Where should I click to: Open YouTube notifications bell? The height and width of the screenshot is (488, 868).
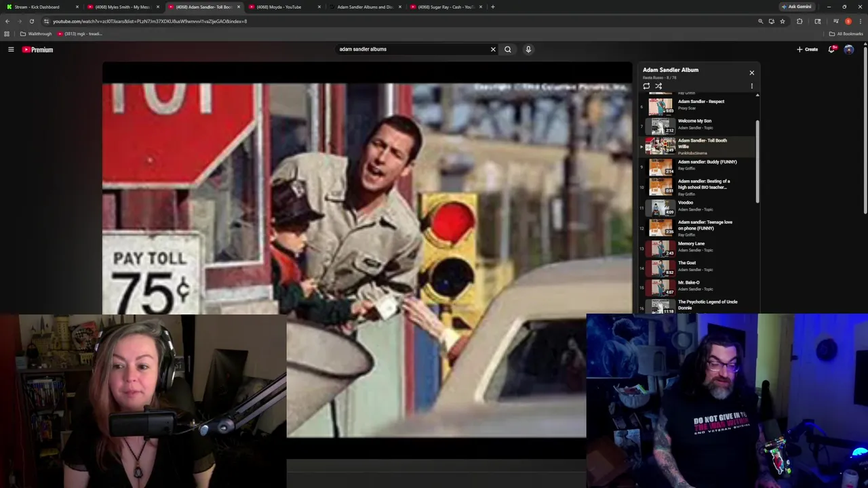[831, 49]
